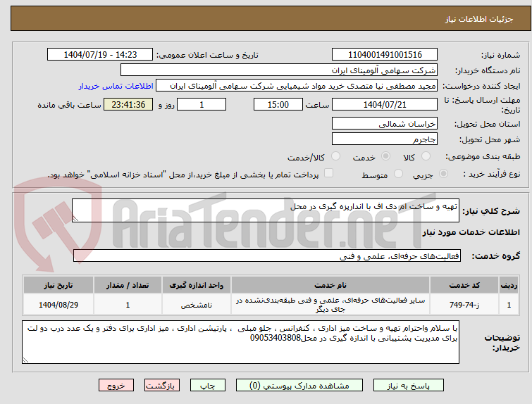Click buyer organization field شرکت سهامی آلومینای ایران
Image resolution: width=532 pixels, height=404 pixels.
pos(278,70)
